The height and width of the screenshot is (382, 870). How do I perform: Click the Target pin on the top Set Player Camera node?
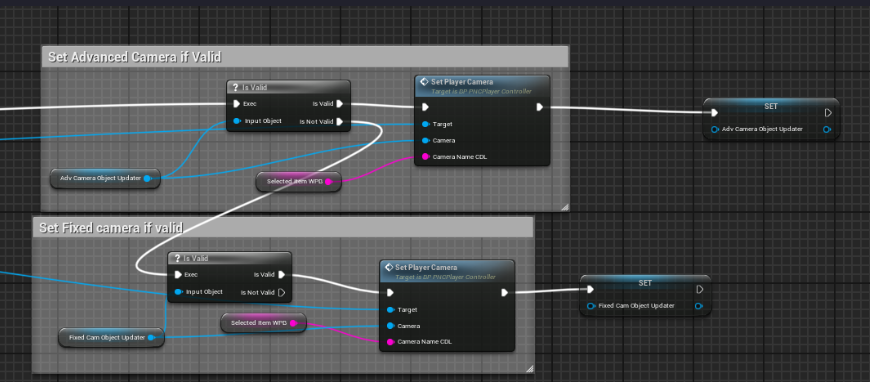tap(426, 124)
